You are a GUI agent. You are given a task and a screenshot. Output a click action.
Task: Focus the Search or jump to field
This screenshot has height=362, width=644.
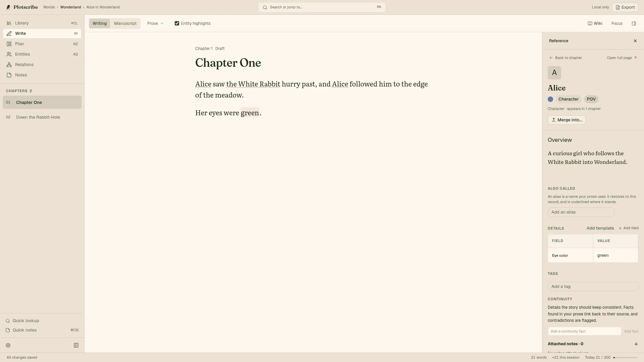(x=322, y=7)
